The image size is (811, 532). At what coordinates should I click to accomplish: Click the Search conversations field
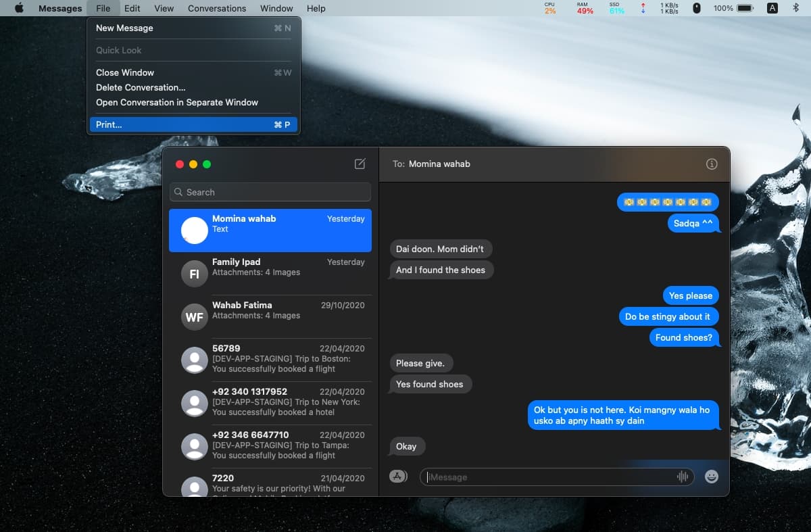[x=270, y=192]
